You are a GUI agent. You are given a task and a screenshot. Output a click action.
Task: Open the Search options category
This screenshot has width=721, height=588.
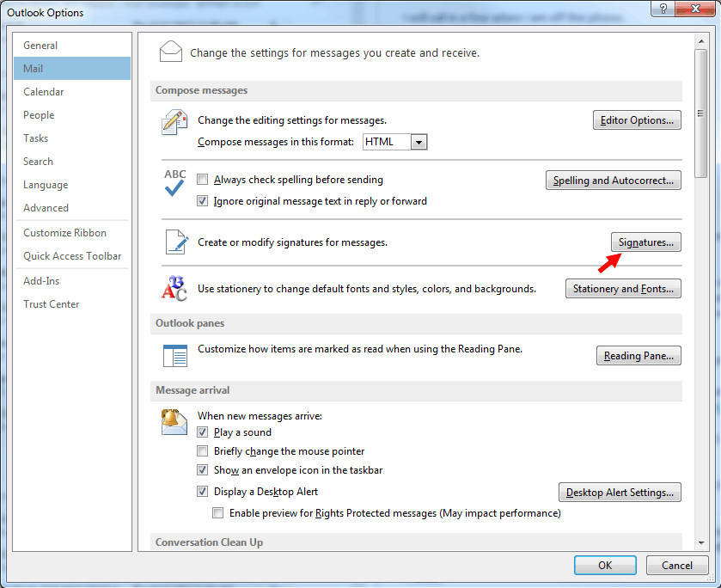tap(72, 162)
